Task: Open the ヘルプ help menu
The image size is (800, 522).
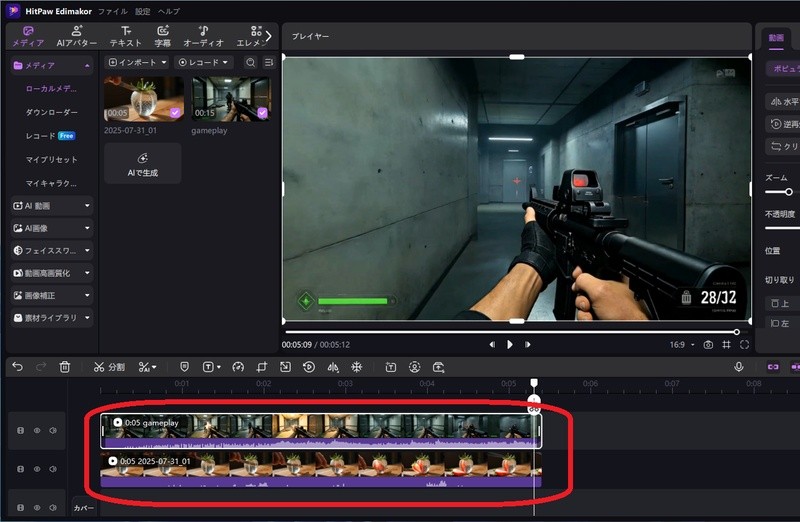Action: [169, 11]
